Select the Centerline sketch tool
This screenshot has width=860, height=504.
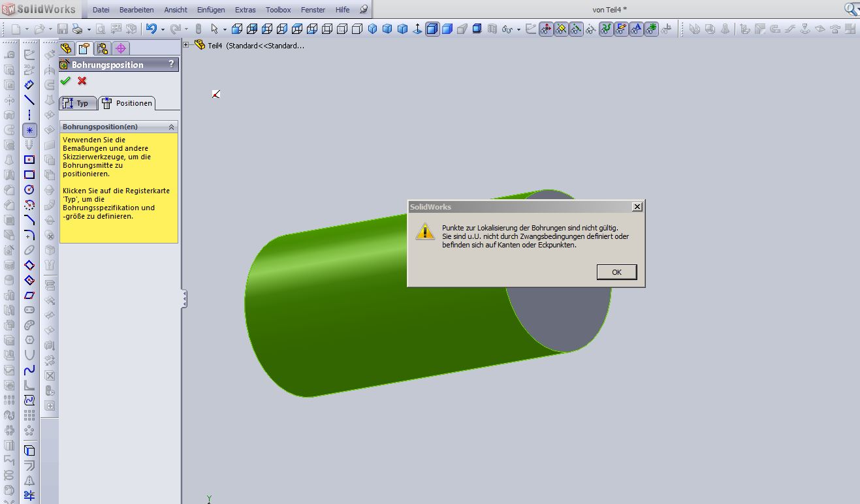point(29,115)
